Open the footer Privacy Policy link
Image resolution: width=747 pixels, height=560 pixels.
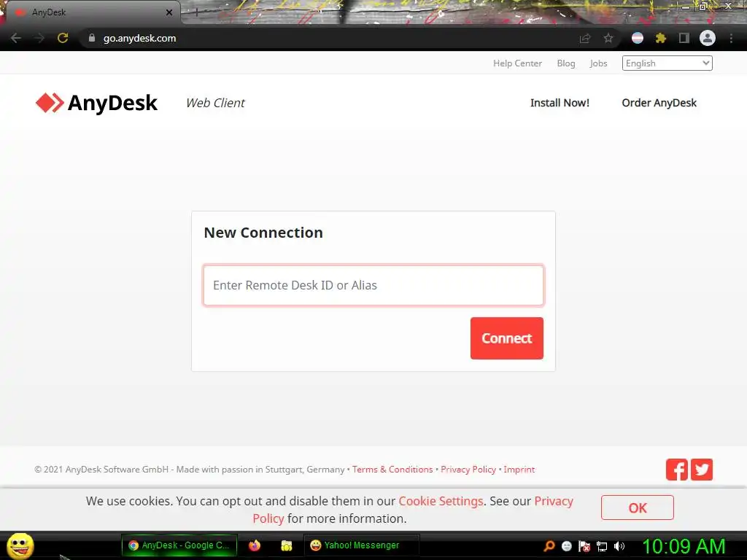point(468,470)
